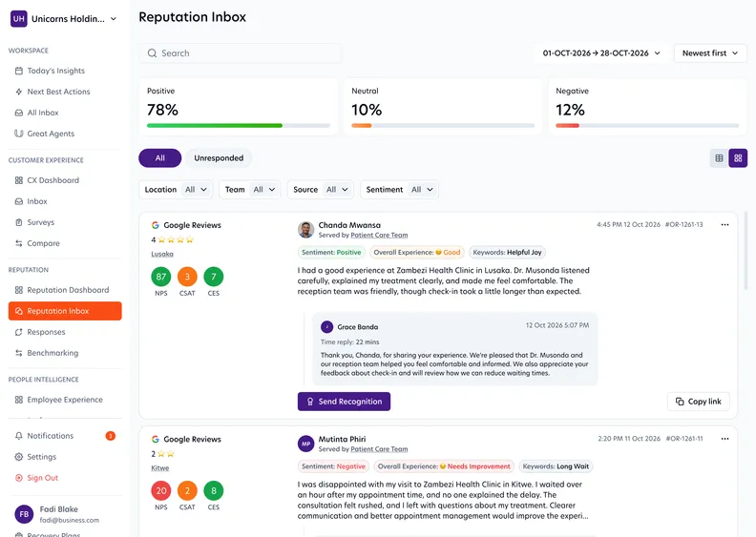Click the Settings gear icon
The height and width of the screenshot is (537, 756).
point(19,457)
